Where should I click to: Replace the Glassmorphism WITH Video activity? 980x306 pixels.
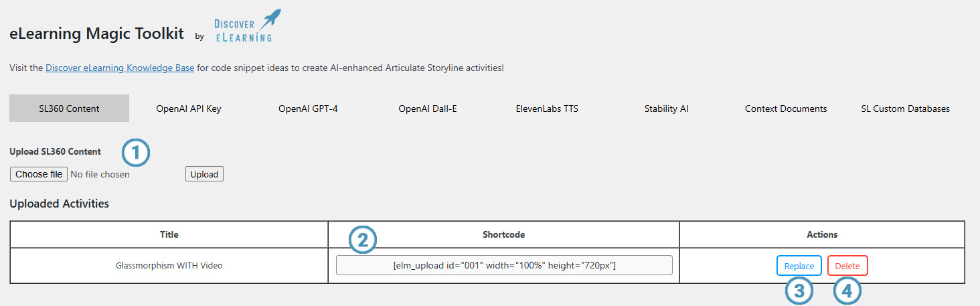(x=799, y=266)
